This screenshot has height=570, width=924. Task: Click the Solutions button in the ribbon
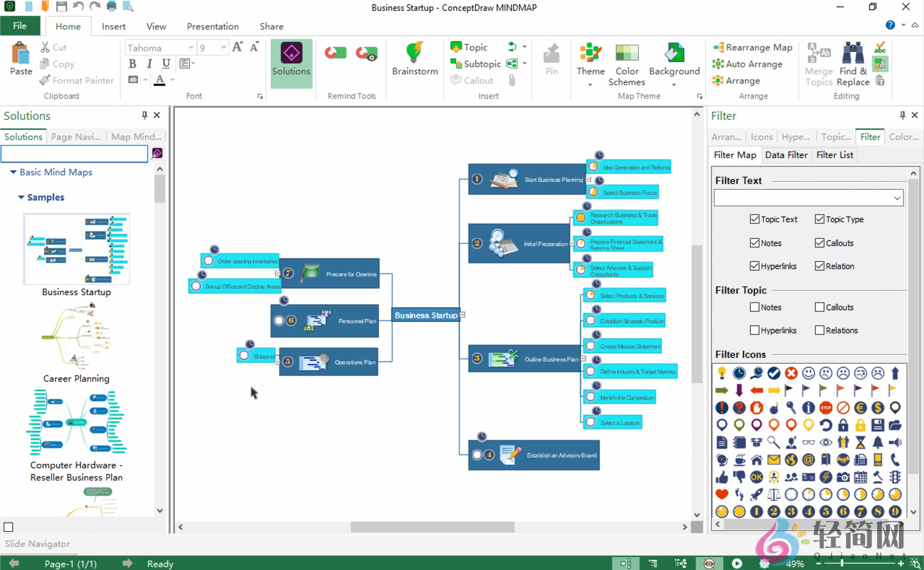291,60
